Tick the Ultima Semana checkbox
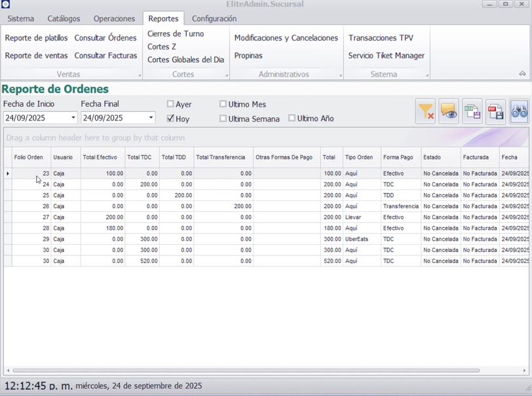Viewport: 532px width, 396px height. coord(223,118)
